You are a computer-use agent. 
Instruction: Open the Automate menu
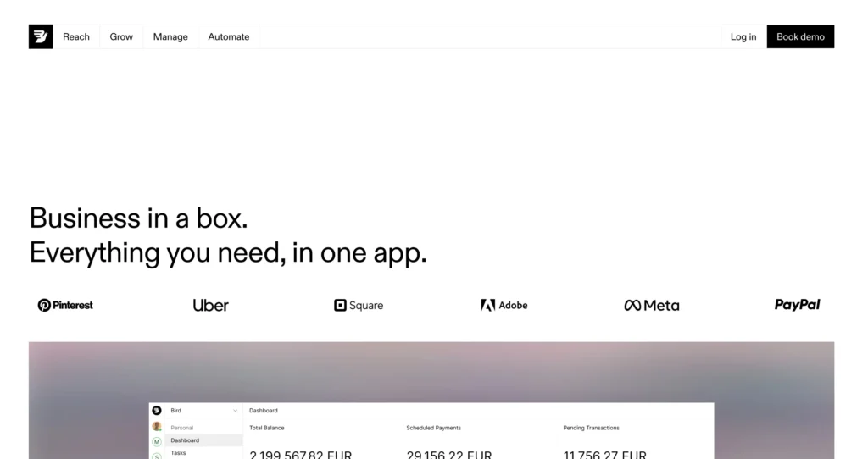click(229, 36)
